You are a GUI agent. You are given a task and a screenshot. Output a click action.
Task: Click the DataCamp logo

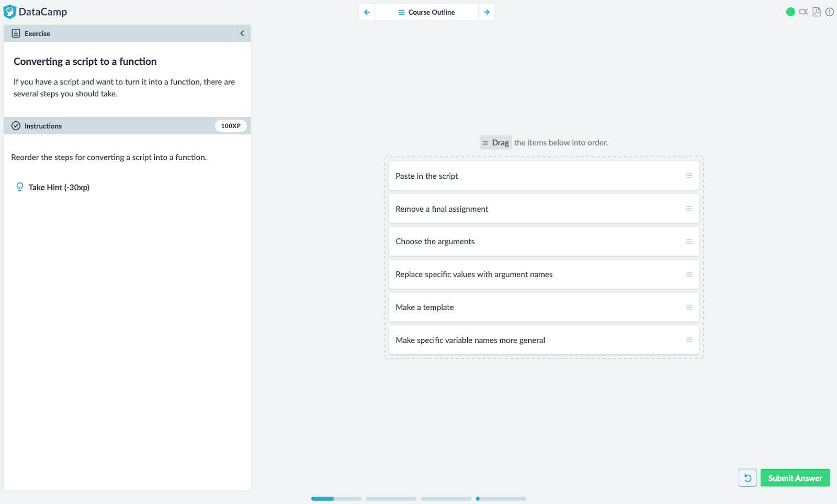pyautogui.click(x=35, y=12)
